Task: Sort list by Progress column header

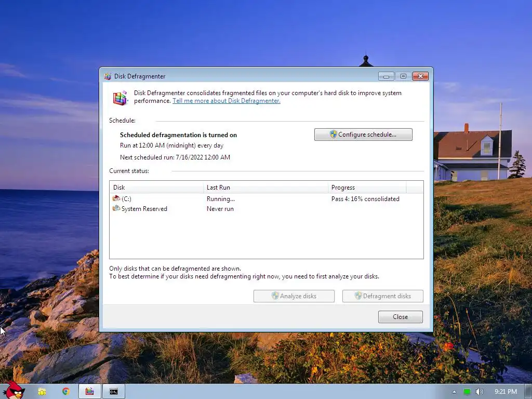Action: point(367,187)
